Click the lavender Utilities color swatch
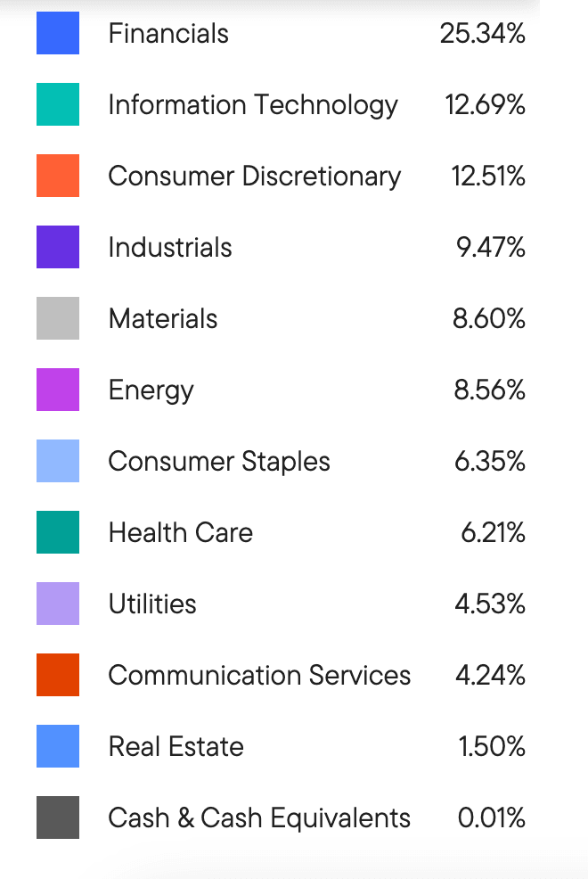The image size is (588, 879). pos(58,604)
